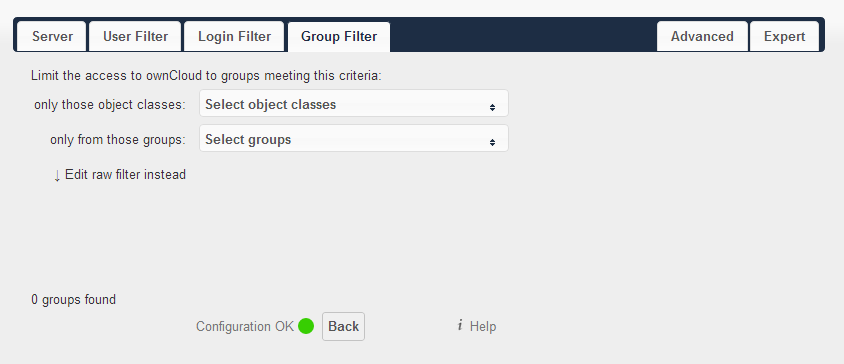
Task: Click the 0 groups found message
Action: (x=73, y=299)
